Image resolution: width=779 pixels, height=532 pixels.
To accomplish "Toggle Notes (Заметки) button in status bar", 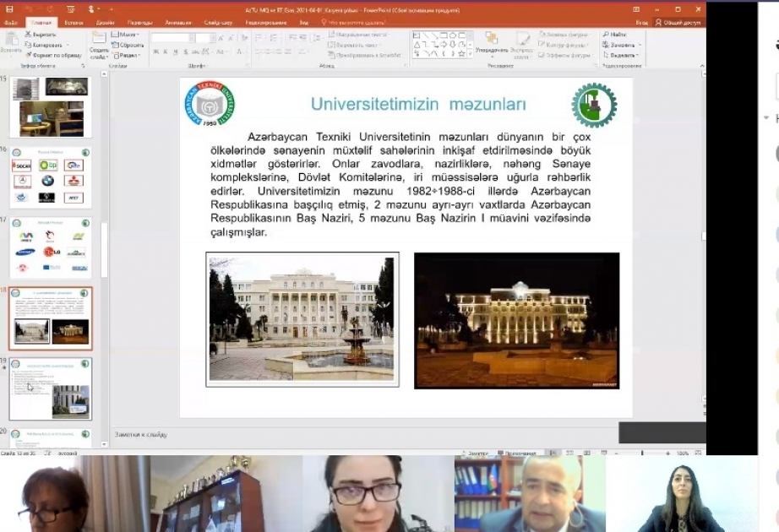I will pyautogui.click(x=476, y=453).
